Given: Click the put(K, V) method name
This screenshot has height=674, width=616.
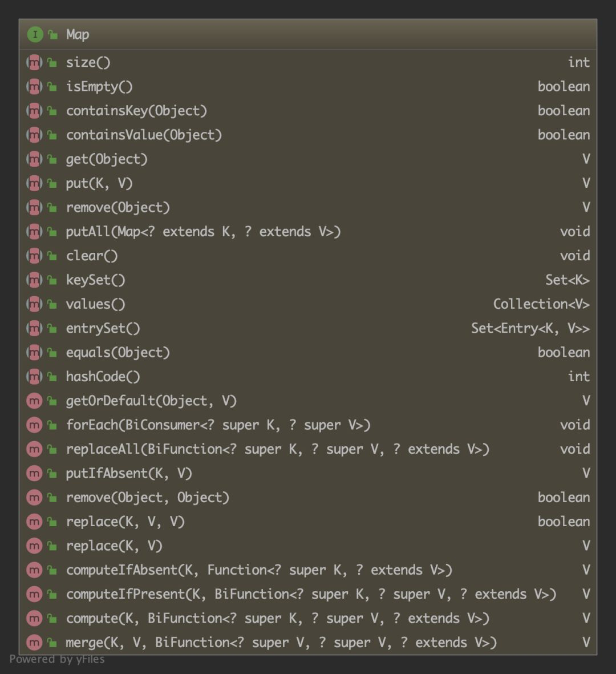Looking at the screenshot, I should coord(99,183).
